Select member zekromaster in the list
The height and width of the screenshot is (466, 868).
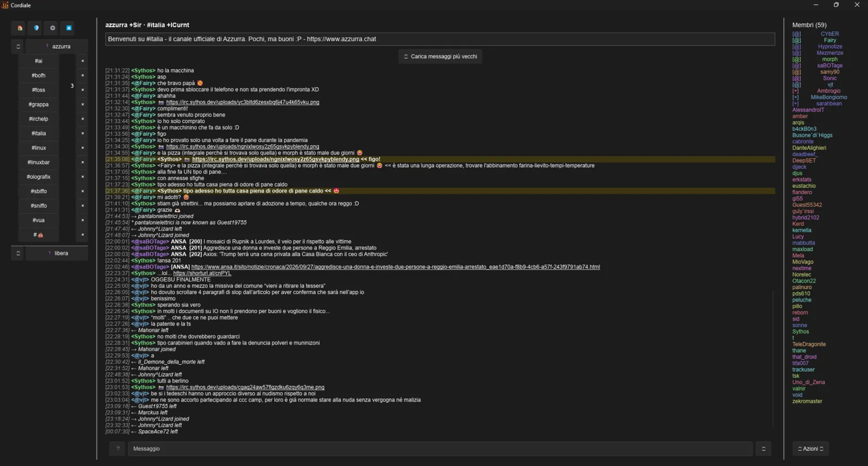click(x=807, y=401)
